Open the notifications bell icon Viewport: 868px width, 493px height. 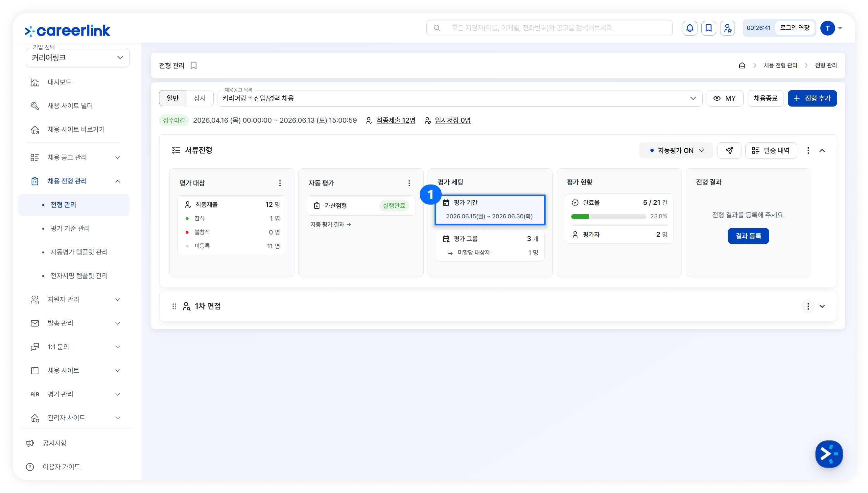pyautogui.click(x=690, y=28)
